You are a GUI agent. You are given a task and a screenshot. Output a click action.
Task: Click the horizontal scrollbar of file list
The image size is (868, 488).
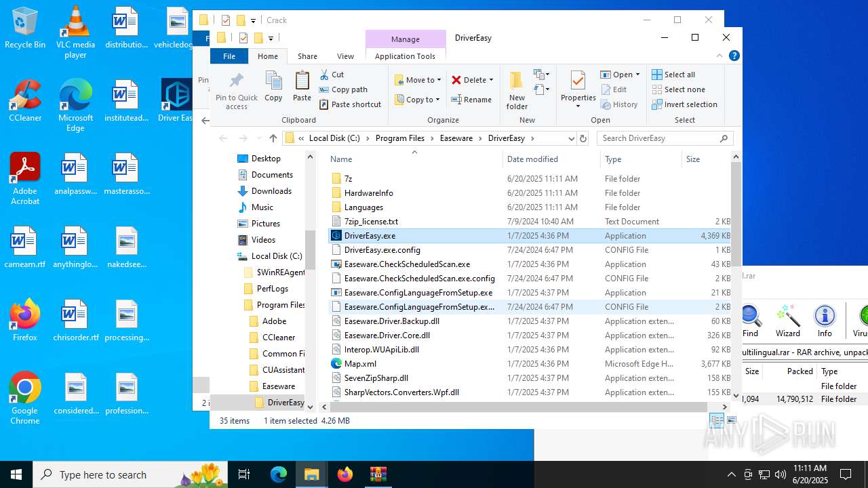tap(519, 407)
